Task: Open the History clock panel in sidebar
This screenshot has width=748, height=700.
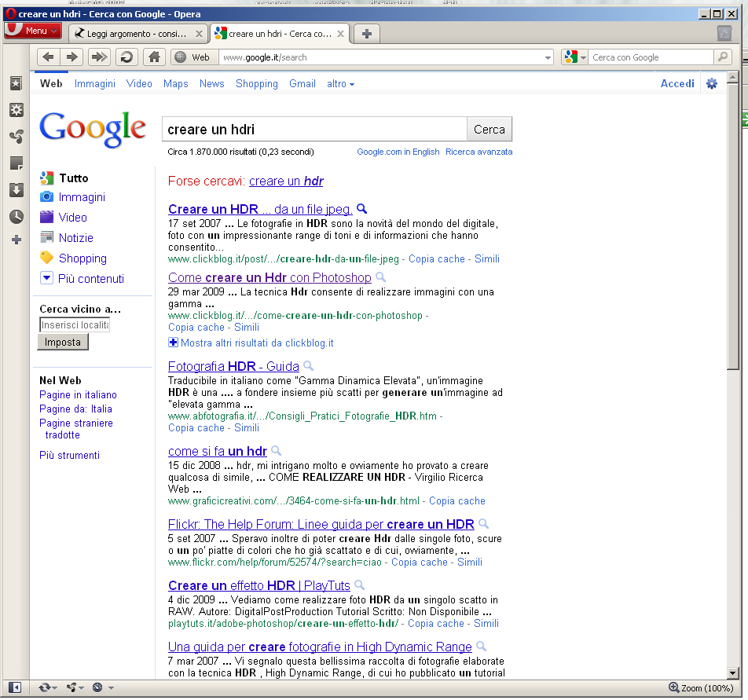Action: (16, 217)
